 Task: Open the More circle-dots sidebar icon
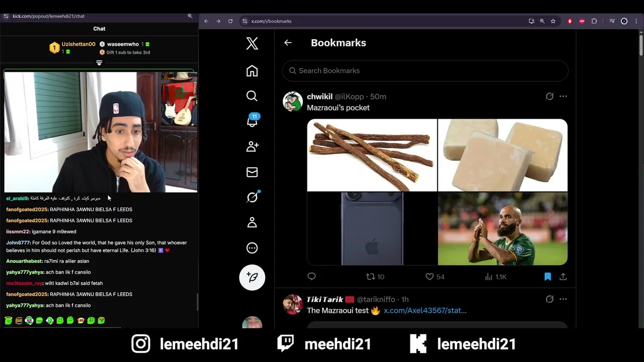(x=252, y=248)
